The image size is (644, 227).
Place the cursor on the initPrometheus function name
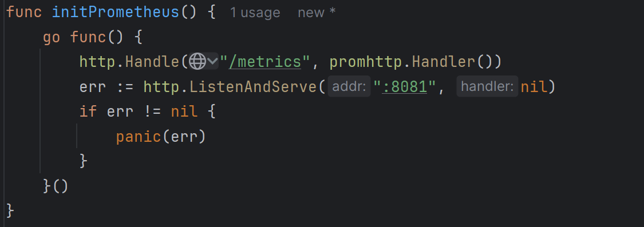pos(116,12)
